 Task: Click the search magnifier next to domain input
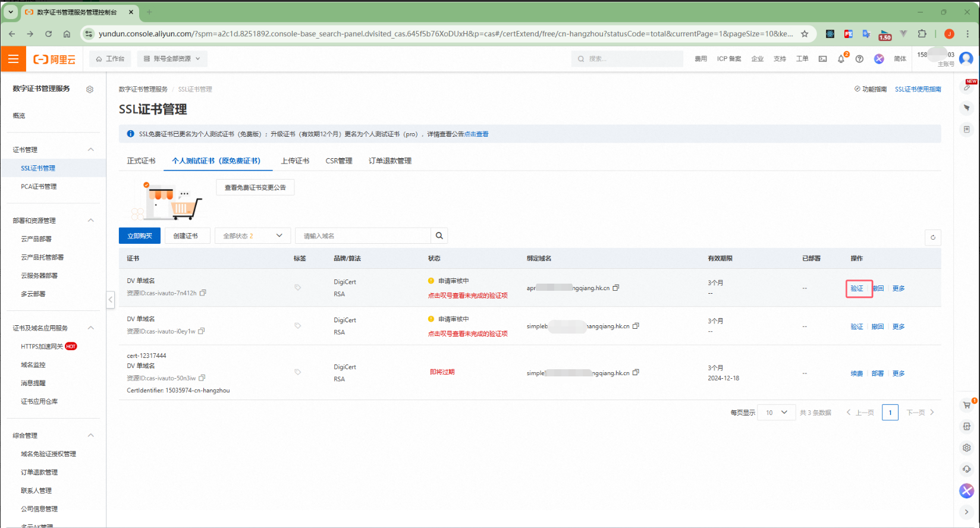(439, 235)
